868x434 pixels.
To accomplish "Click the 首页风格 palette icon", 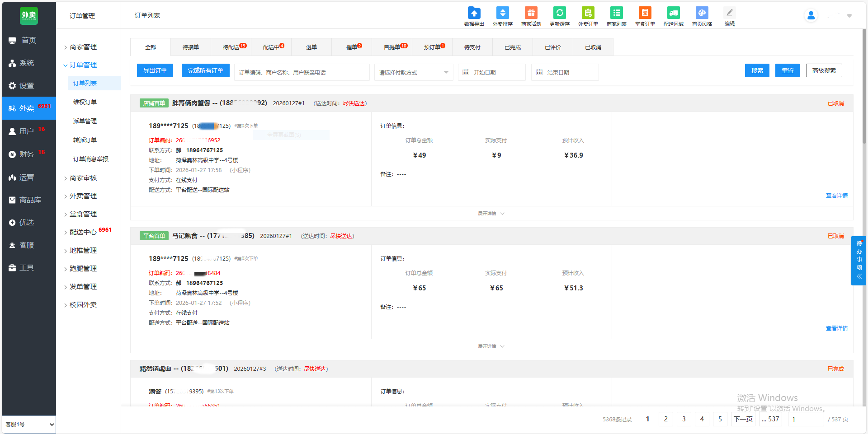I will 702,14.
